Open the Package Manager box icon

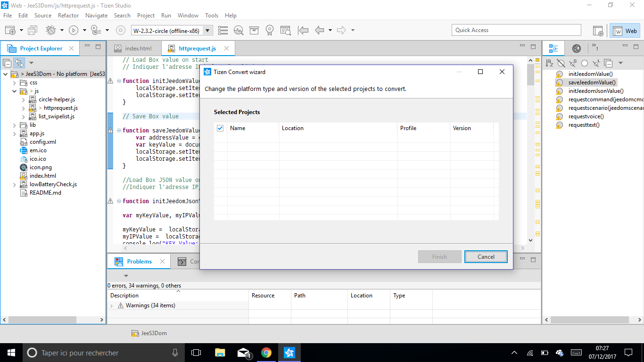coord(254,30)
